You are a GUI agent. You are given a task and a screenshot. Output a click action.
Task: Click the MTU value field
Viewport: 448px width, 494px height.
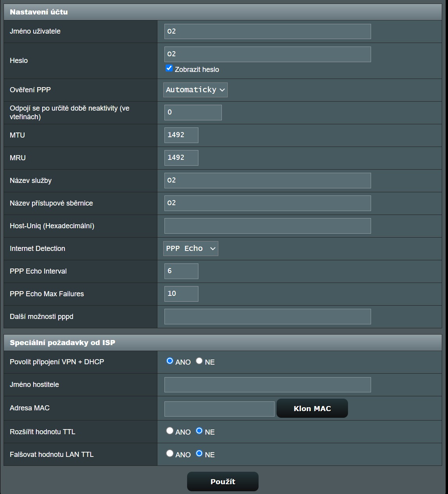181,135
